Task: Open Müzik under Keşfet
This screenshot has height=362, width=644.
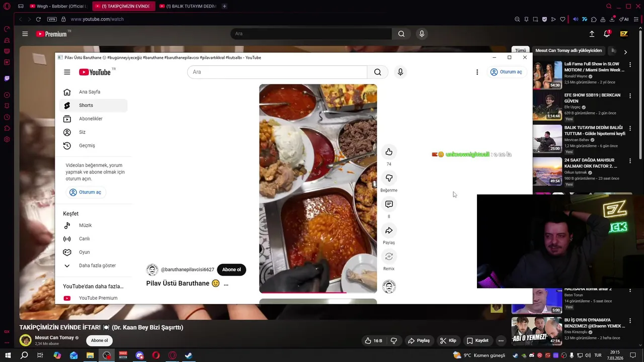Action: 93,225
